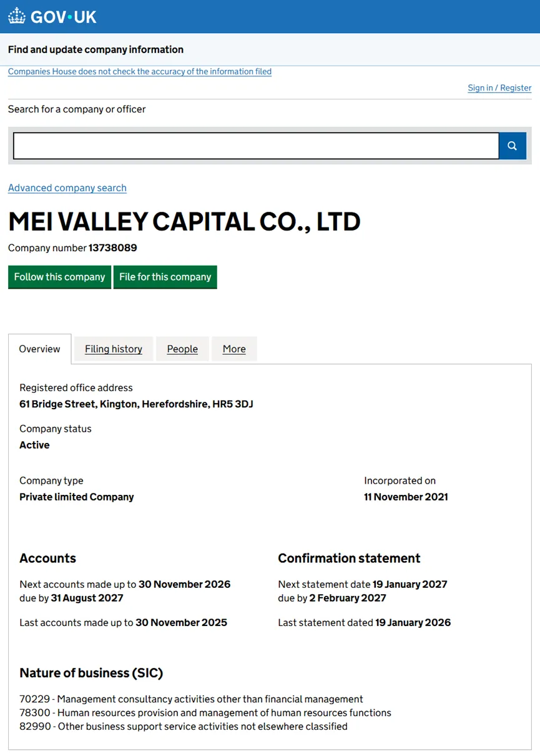540x756 pixels.
Task: Click the SIC code 70229 description line
Action: [191, 699]
